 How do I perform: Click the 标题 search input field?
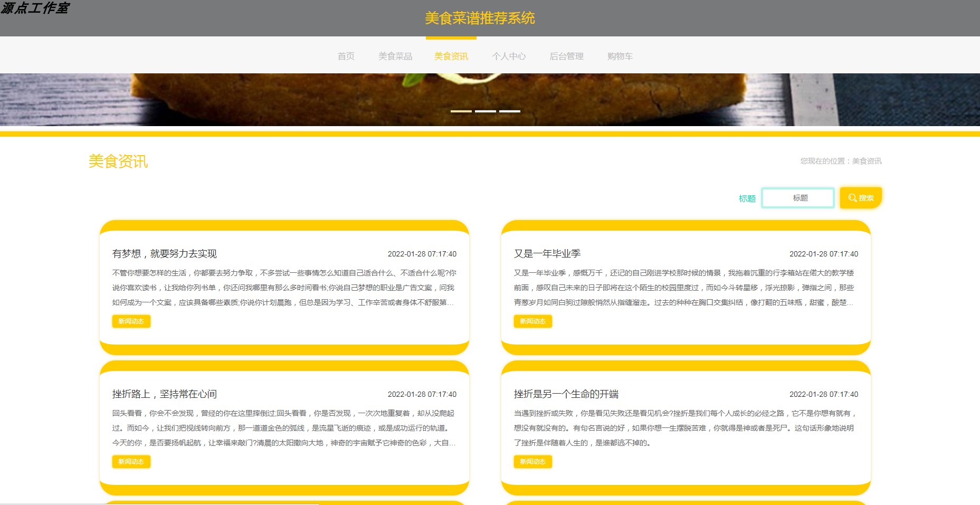click(x=798, y=198)
